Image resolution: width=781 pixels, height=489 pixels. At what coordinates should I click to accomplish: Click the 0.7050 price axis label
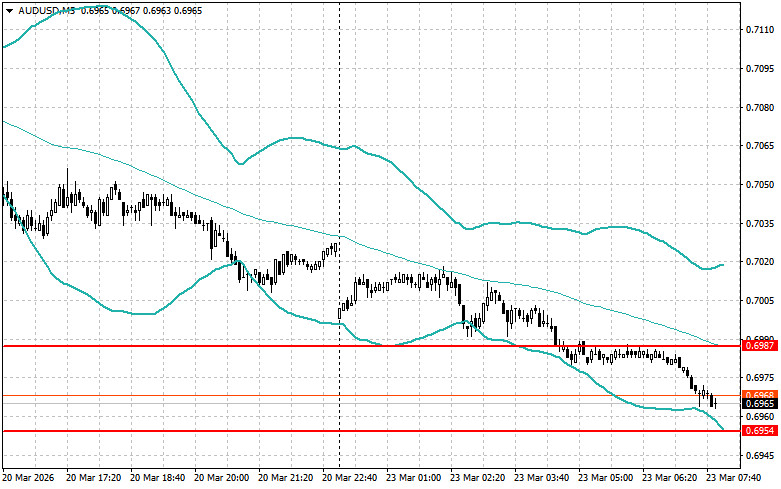point(760,185)
